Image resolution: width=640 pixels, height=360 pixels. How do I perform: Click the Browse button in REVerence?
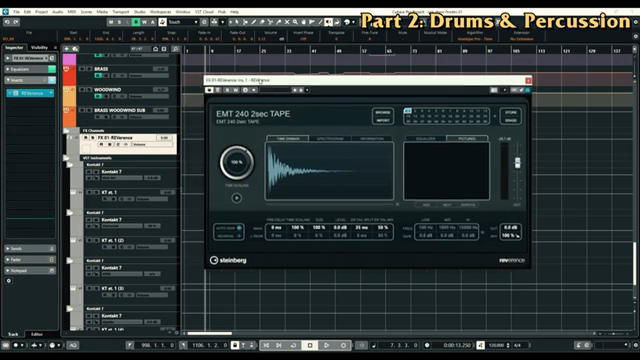tap(383, 112)
